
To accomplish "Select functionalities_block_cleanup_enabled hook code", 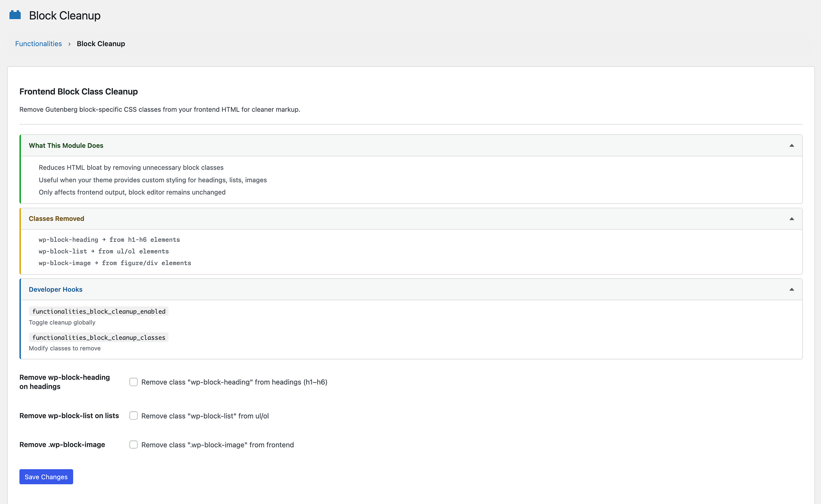I will coord(99,311).
